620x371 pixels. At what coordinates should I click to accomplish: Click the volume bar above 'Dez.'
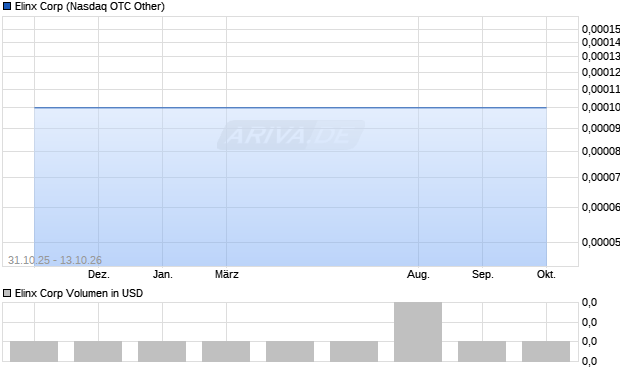[x=98, y=351]
